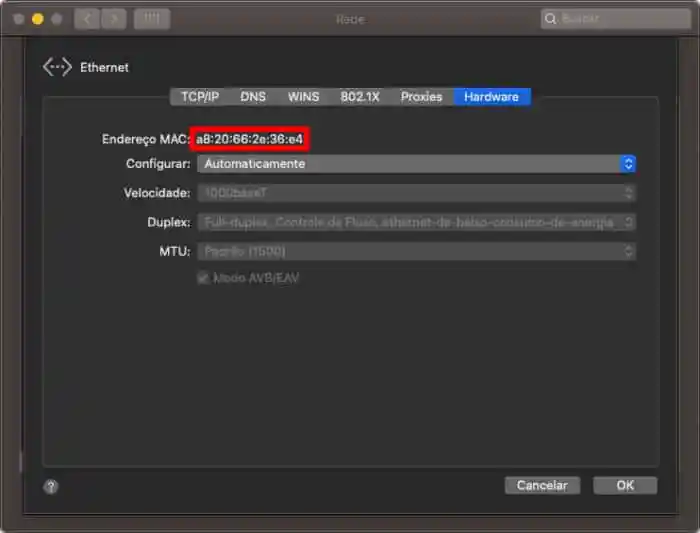The width and height of the screenshot is (700, 533).
Task: Open the show-all grid view button
Action: [152, 19]
